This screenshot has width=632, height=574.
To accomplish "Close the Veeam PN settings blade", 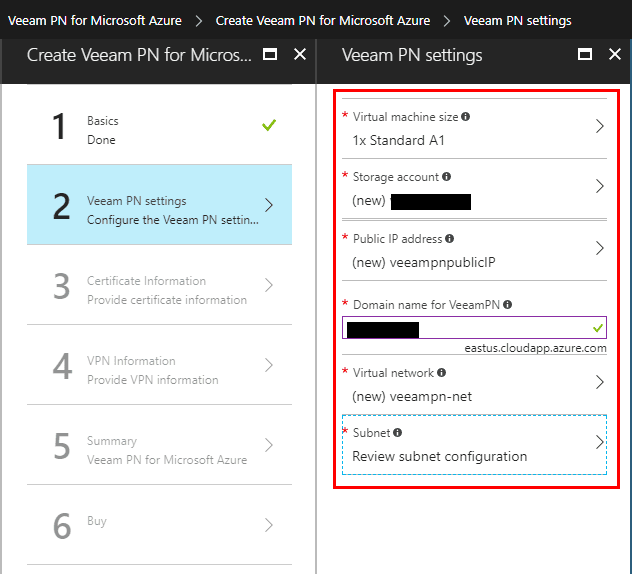I will [615, 54].
